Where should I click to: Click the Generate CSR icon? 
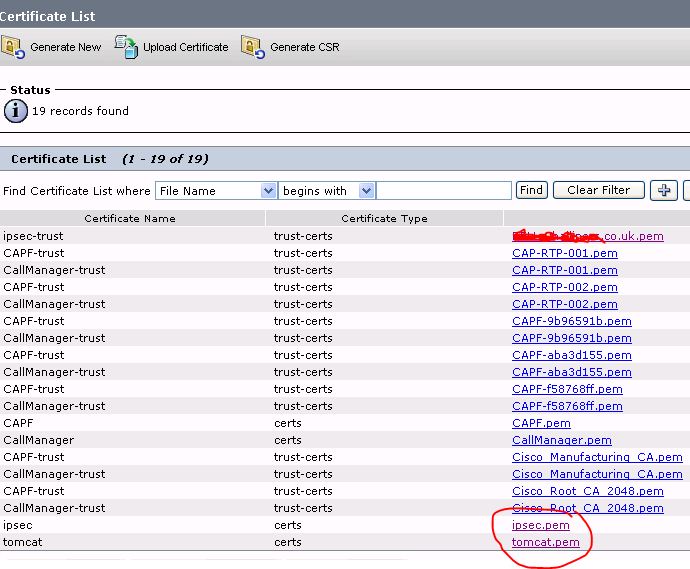(x=252, y=47)
